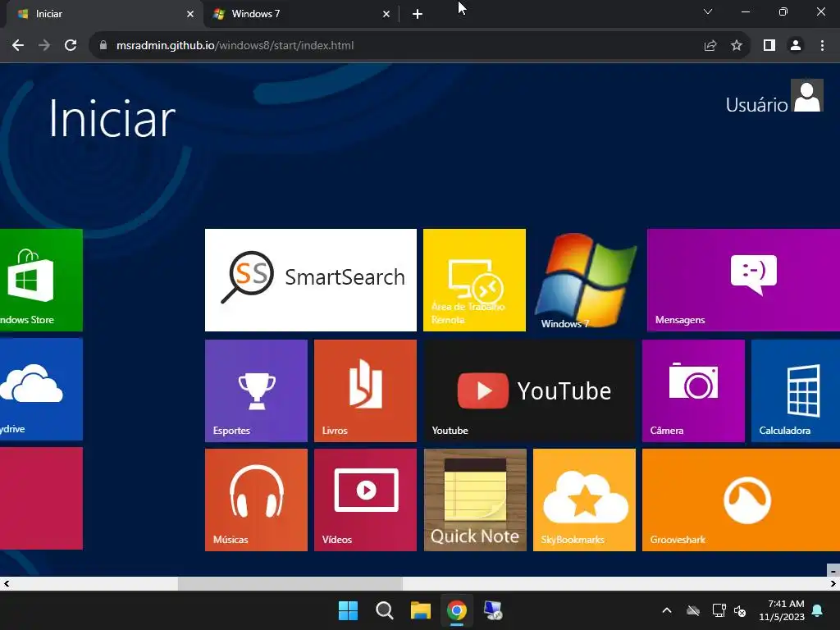This screenshot has height=630, width=840.
Task: Open the SkyBookmarks tile
Action: [584, 500]
